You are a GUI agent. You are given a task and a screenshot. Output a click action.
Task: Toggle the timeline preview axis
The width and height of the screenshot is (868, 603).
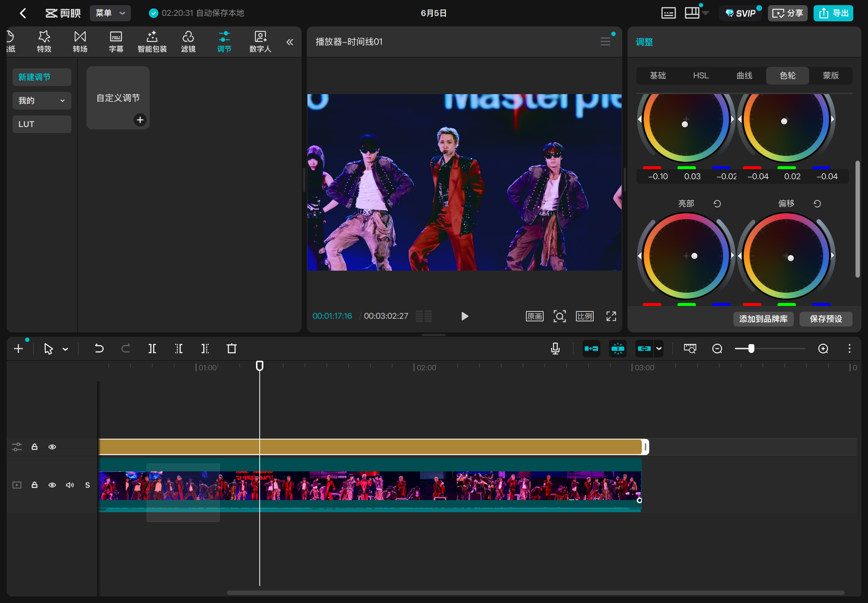pos(690,348)
